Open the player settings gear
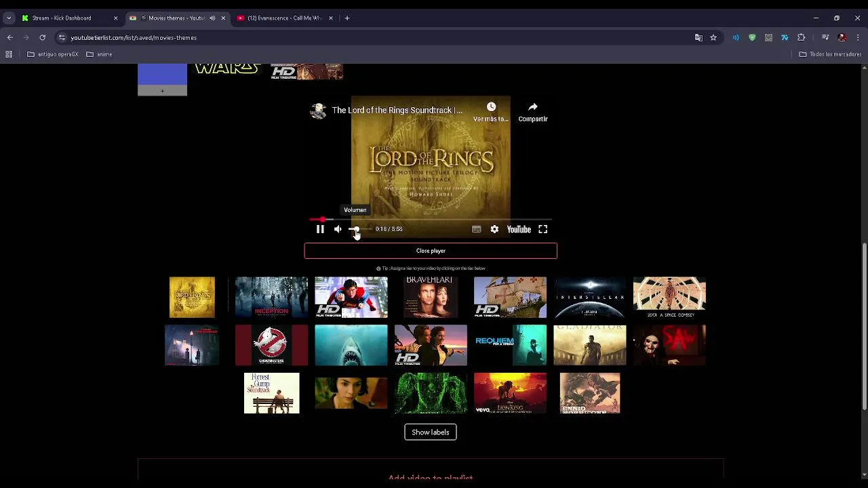Viewport: 868px width, 488px height. 494,229
